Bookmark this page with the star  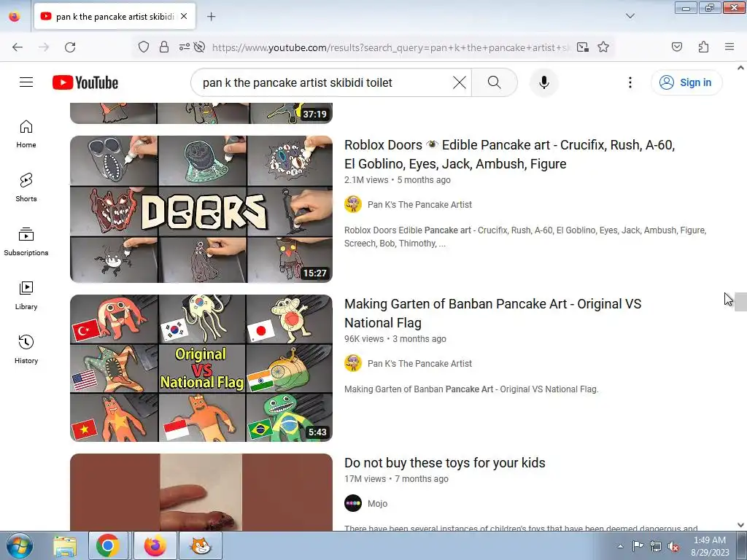[603, 47]
